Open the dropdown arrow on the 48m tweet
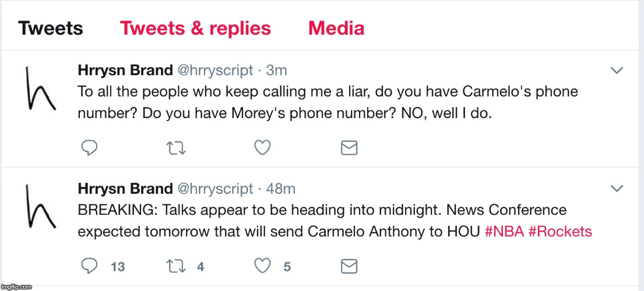 617,189
